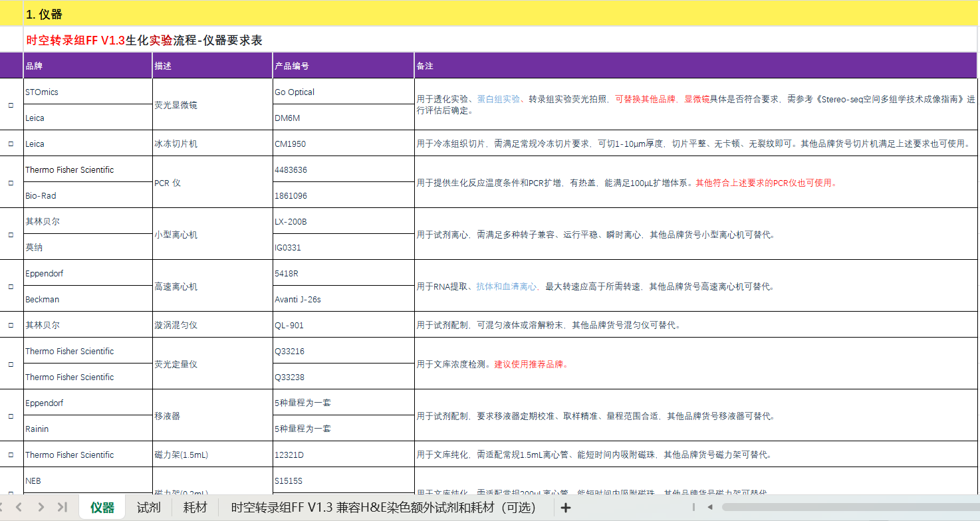Select the 移液器 description cell
Viewport: 980px width, 521px height.
213,416
